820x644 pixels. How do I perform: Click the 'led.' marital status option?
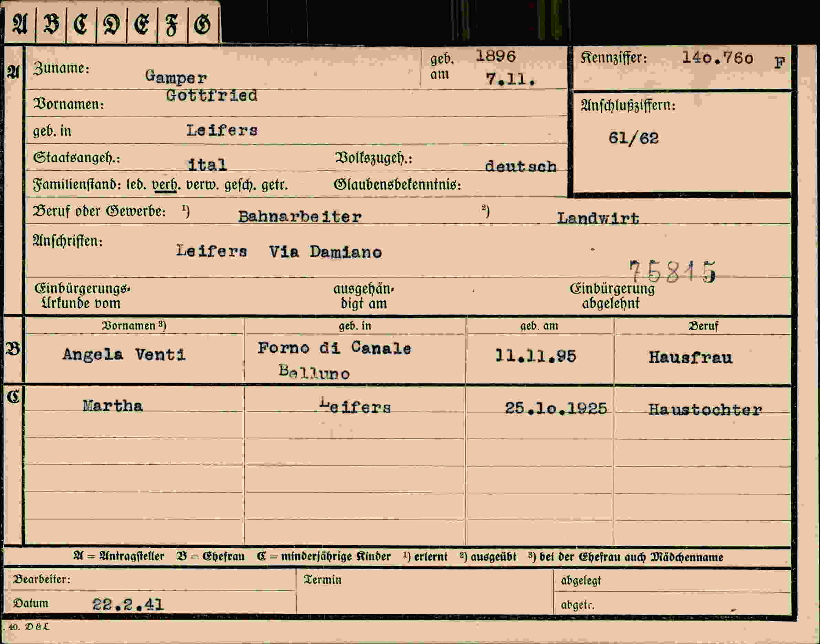(136, 185)
